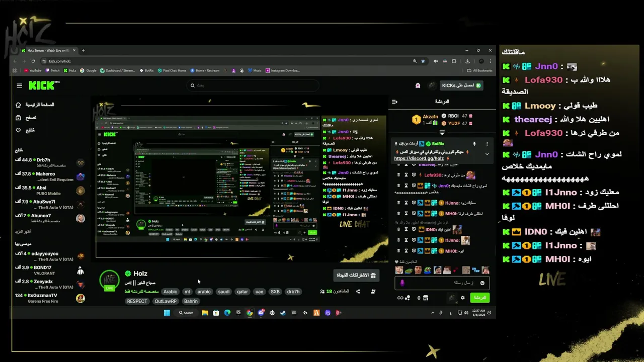Screen dimensions: 644x362
Task: Delete IDN0's message with trash icon
Action: (x=399, y=229)
